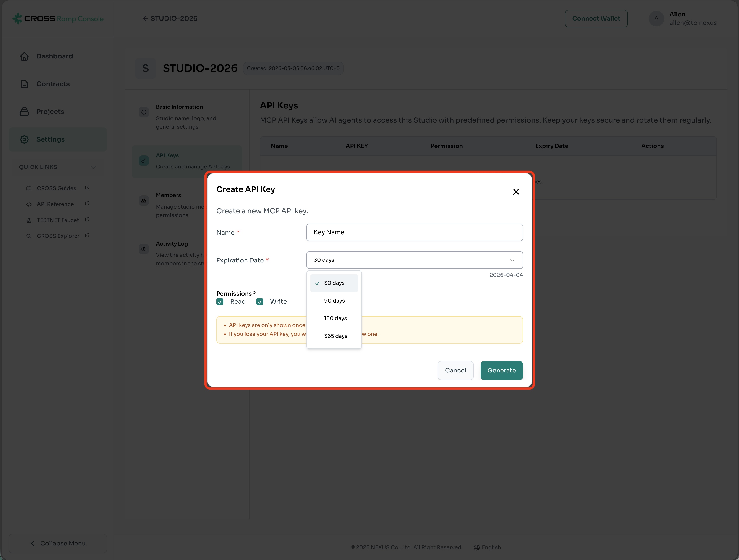Select the 180 days option

(335, 318)
